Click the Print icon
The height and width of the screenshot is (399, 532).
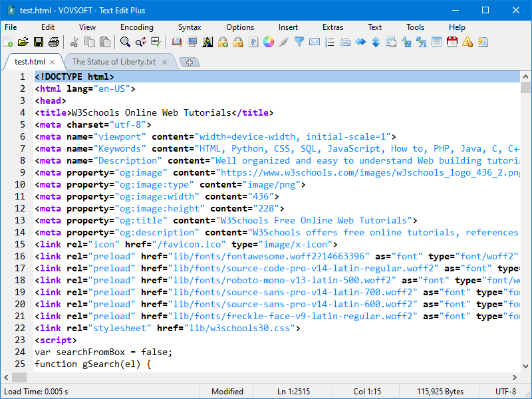tap(54, 42)
